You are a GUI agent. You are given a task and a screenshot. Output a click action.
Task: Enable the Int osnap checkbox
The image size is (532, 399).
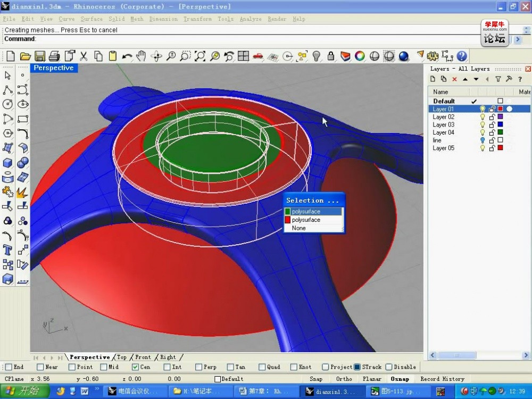tap(167, 367)
